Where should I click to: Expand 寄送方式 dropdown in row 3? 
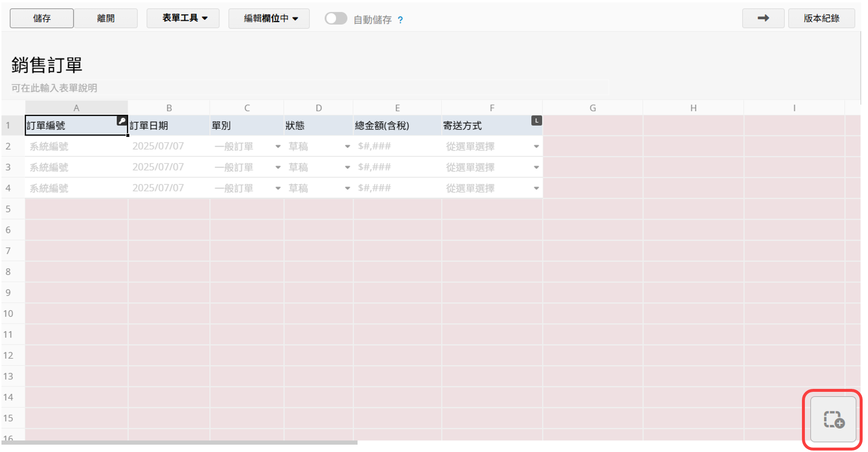pos(536,167)
